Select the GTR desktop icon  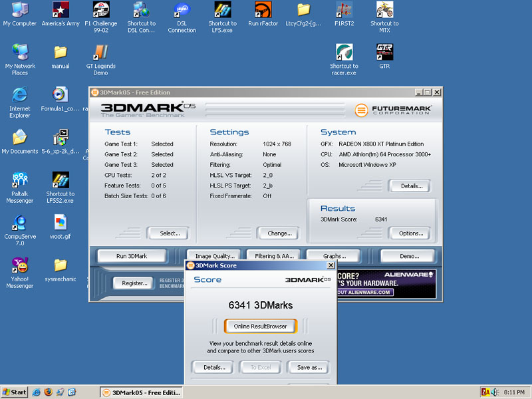pos(384,57)
